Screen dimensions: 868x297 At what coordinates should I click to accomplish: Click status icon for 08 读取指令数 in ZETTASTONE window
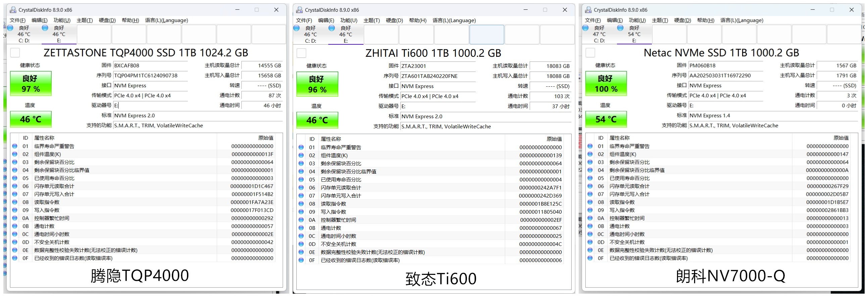pos(15,202)
